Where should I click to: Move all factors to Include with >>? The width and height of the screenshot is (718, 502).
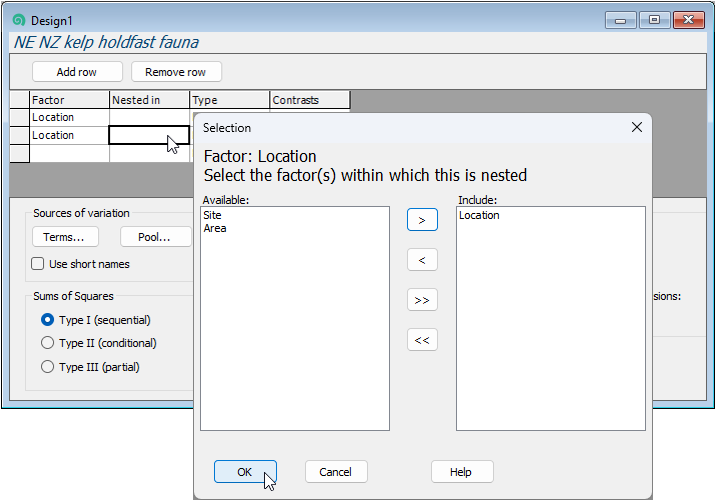[x=422, y=300]
